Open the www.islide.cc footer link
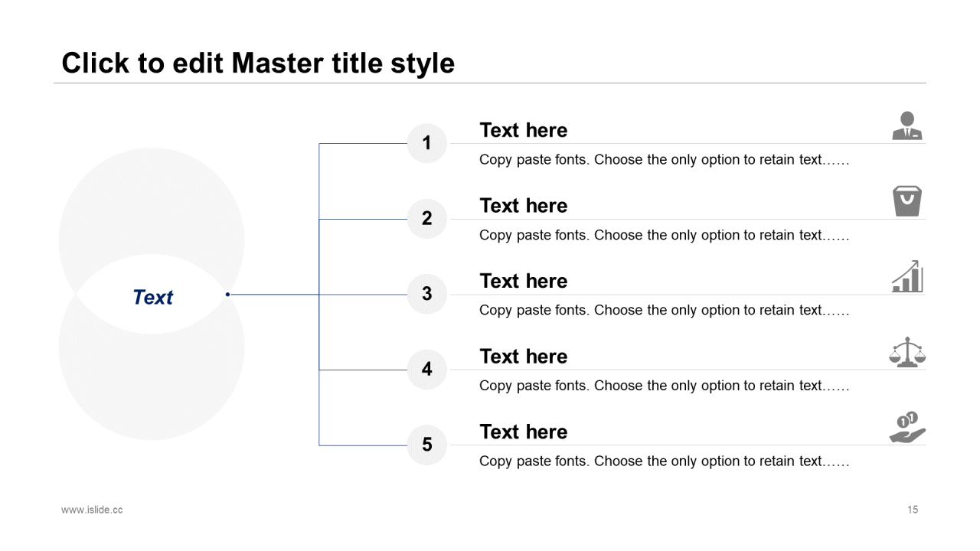 tap(92, 510)
